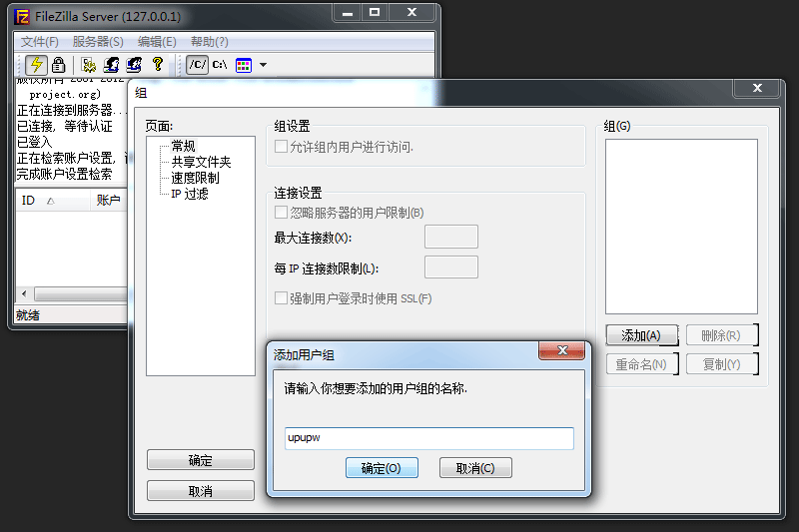Click 取消 button in 组 dialog

pyautogui.click(x=201, y=491)
